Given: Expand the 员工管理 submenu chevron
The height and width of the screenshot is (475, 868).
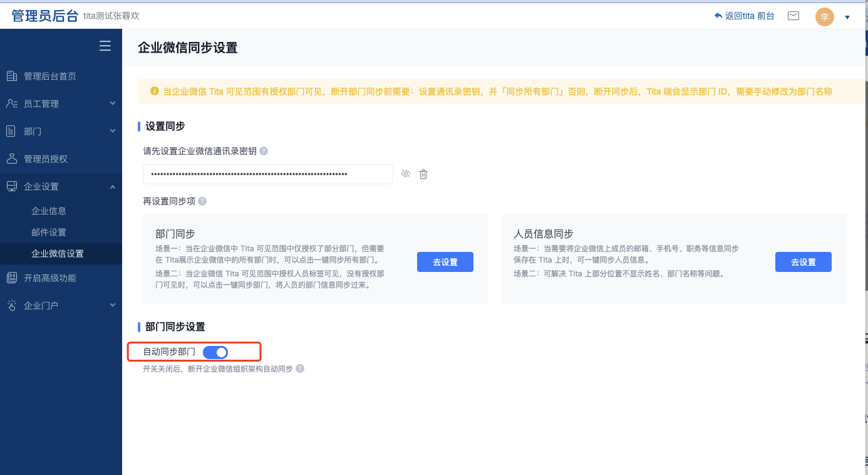Looking at the screenshot, I should (113, 103).
